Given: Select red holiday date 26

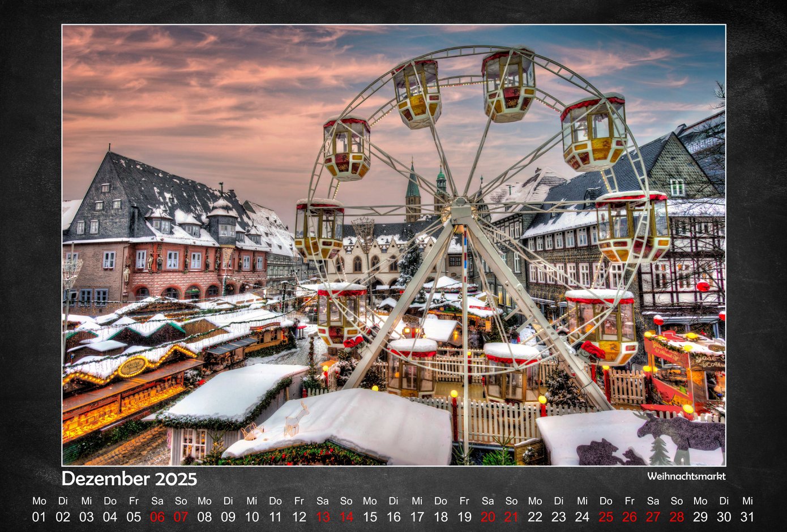Looking at the screenshot, I should point(630,517).
